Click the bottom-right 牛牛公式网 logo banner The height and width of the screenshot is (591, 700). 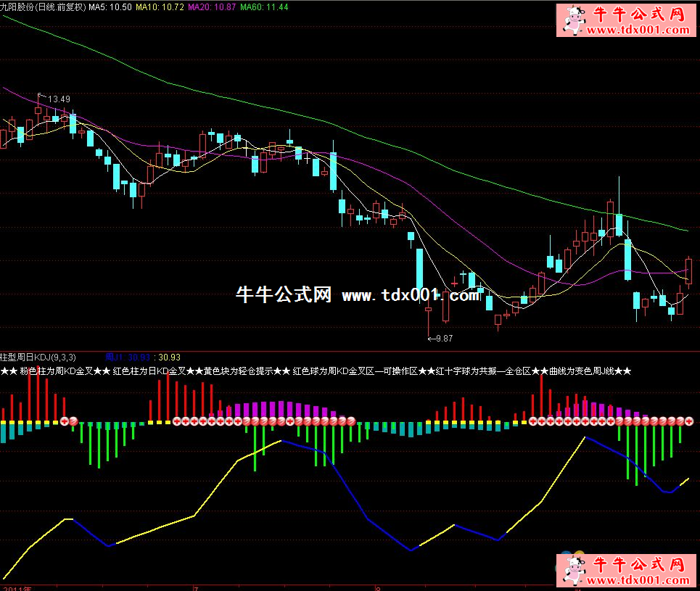pos(623,570)
